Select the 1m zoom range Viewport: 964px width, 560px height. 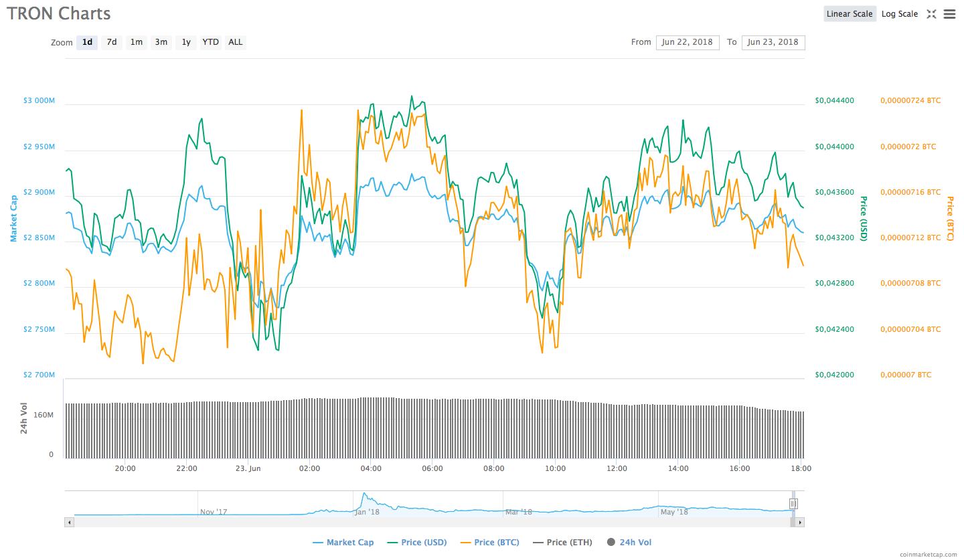[137, 42]
